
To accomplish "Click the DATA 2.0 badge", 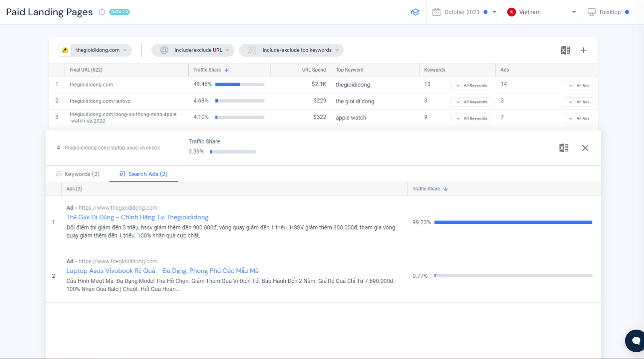I will pos(120,12).
